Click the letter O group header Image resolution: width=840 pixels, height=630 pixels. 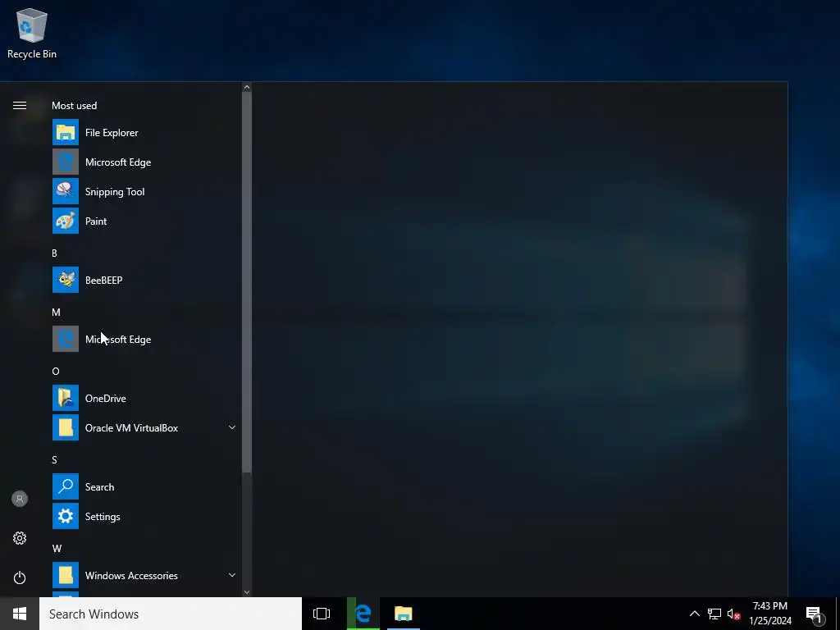56,372
